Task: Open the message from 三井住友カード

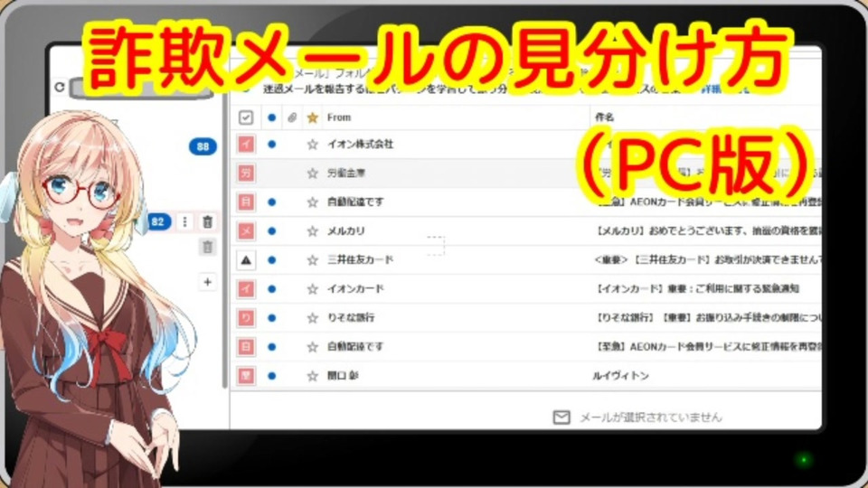Action: [x=360, y=259]
